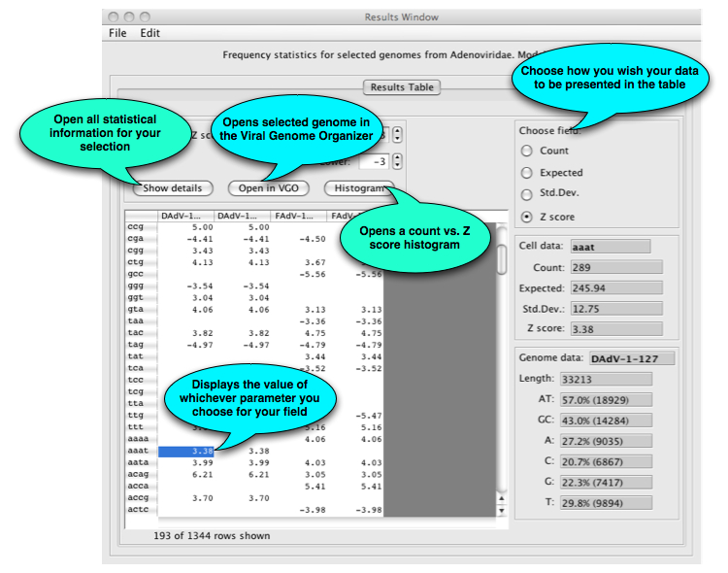Click the AT field showing 57.0% (18929)
The width and height of the screenshot is (728, 573).
[x=606, y=400]
